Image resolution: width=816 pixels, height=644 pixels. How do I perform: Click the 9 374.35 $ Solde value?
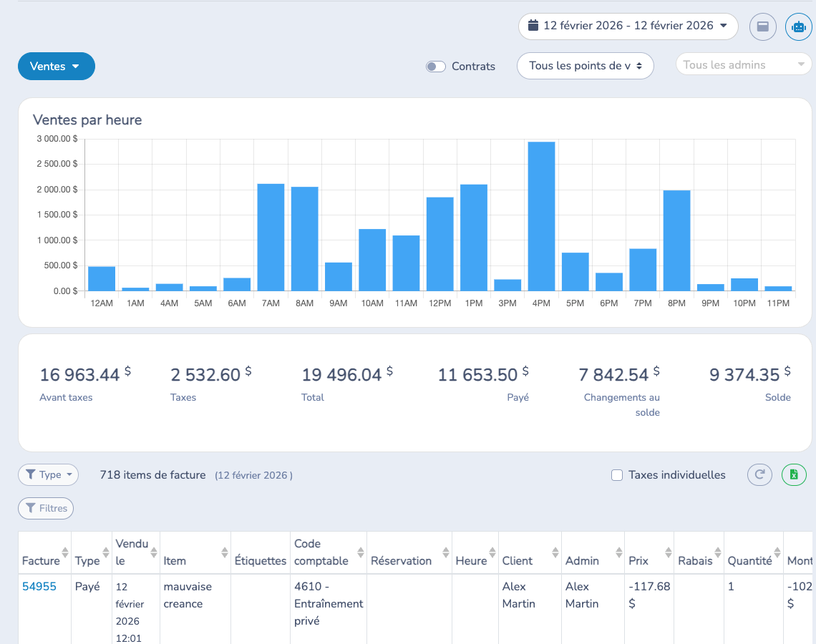(x=750, y=374)
